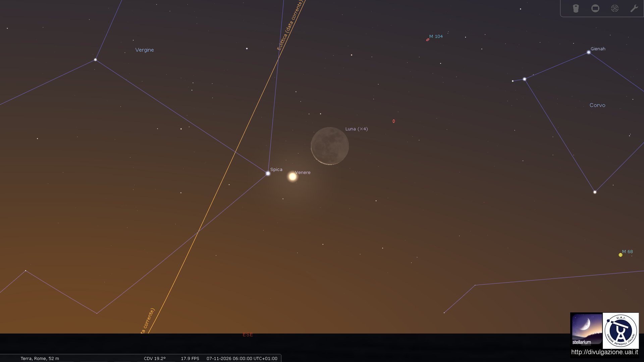Click the "Corvo" constellation label
The width and height of the screenshot is (644, 362).
[597, 105]
